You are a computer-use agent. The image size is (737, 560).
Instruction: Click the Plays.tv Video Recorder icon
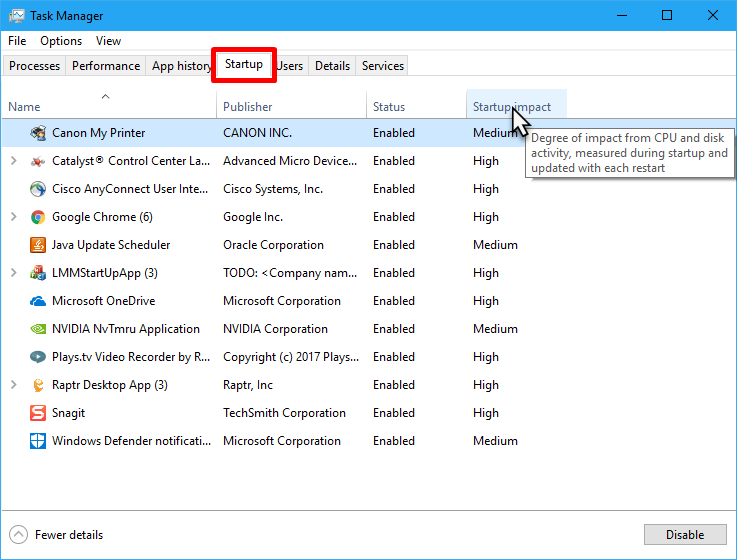[x=38, y=357]
